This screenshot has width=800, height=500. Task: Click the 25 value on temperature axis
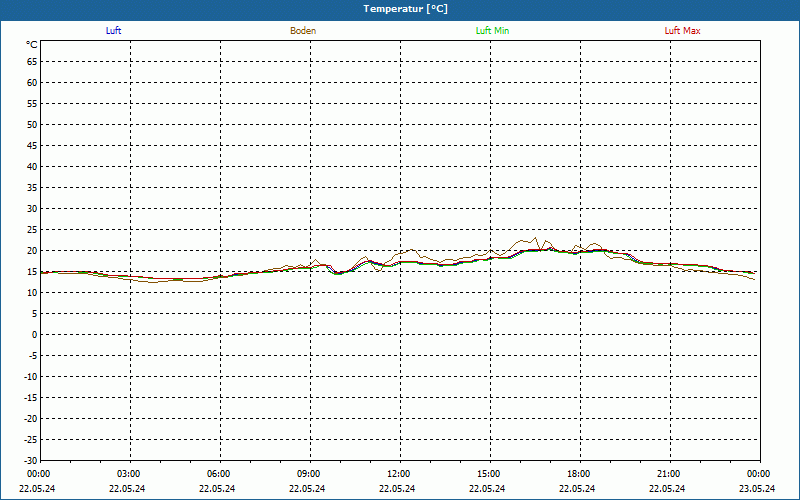pos(32,230)
